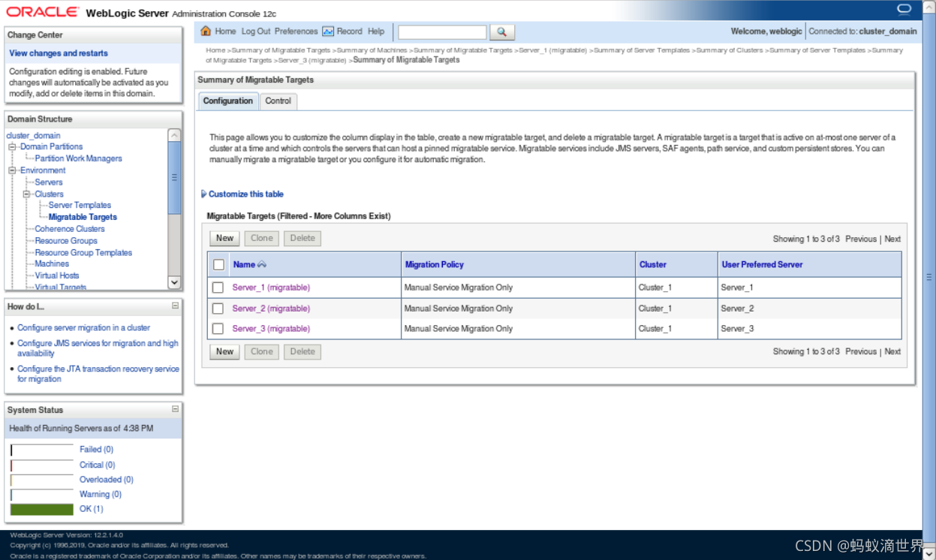The image size is (936, 560).
Task: Click the bottom Clone button
Action: pos(262,351)
